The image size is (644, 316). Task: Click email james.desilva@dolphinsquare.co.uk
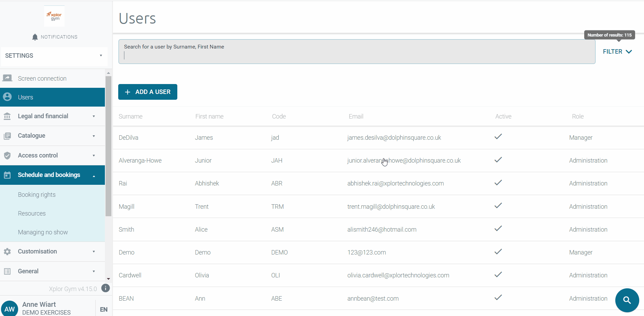pyautogui.click(x=394, y=138)
